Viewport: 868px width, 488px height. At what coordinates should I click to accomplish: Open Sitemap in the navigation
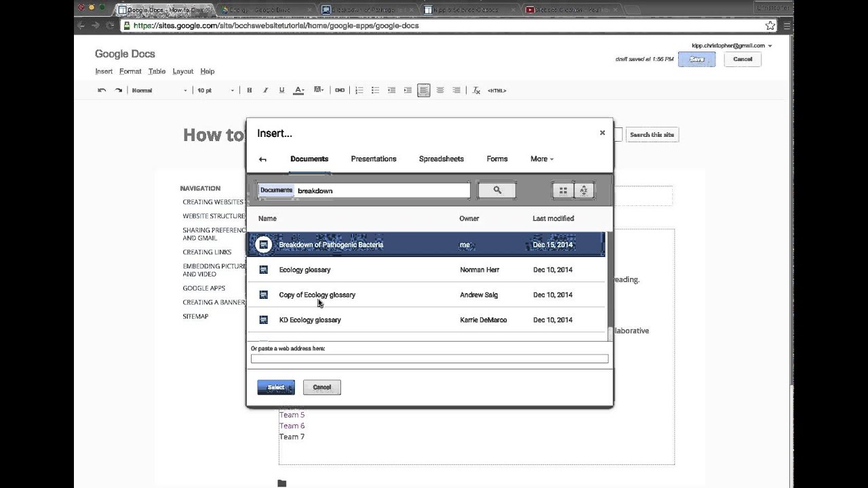click(195, 317)
